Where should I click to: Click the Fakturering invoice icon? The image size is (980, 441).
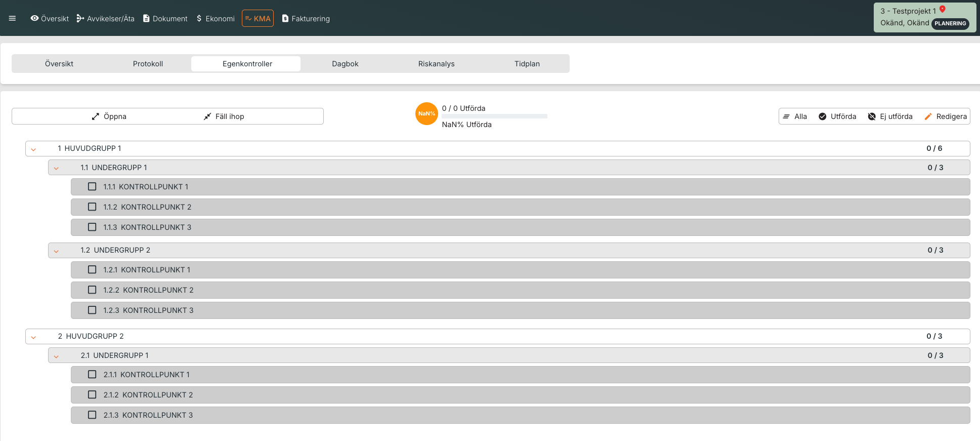pyautogui.click(x=285, y=18)
